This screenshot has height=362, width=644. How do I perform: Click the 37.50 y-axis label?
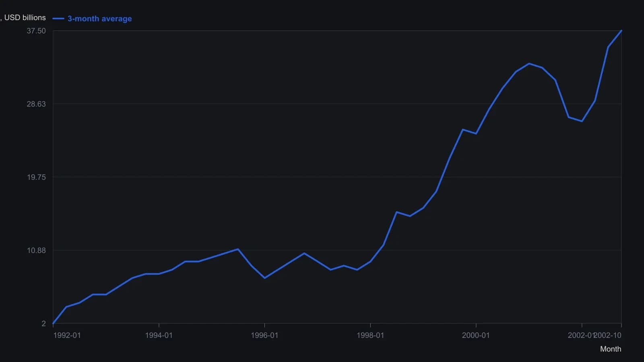tap(36, 31)
